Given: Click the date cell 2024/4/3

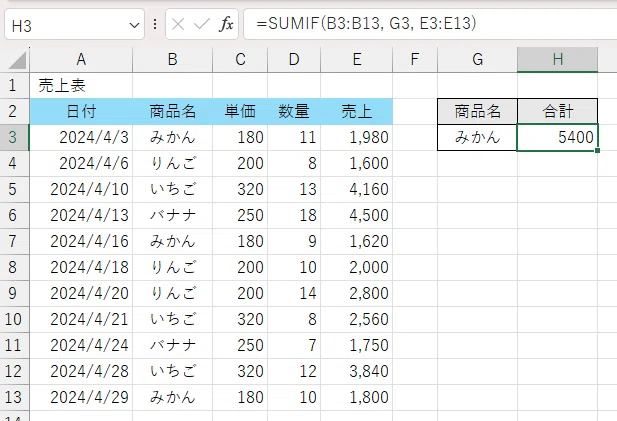Looking at the screenshot, I should pos(81,137).
